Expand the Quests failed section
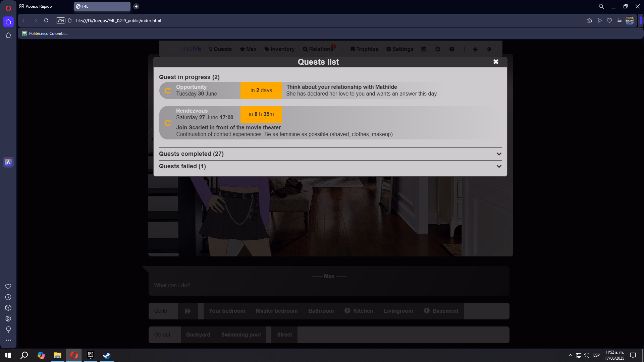 coord(499,166)
